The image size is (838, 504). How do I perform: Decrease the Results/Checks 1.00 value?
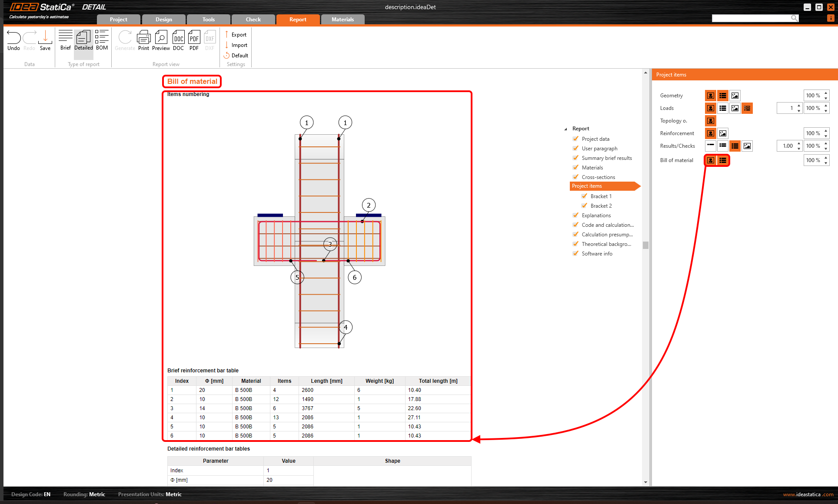tap(799, 149)
